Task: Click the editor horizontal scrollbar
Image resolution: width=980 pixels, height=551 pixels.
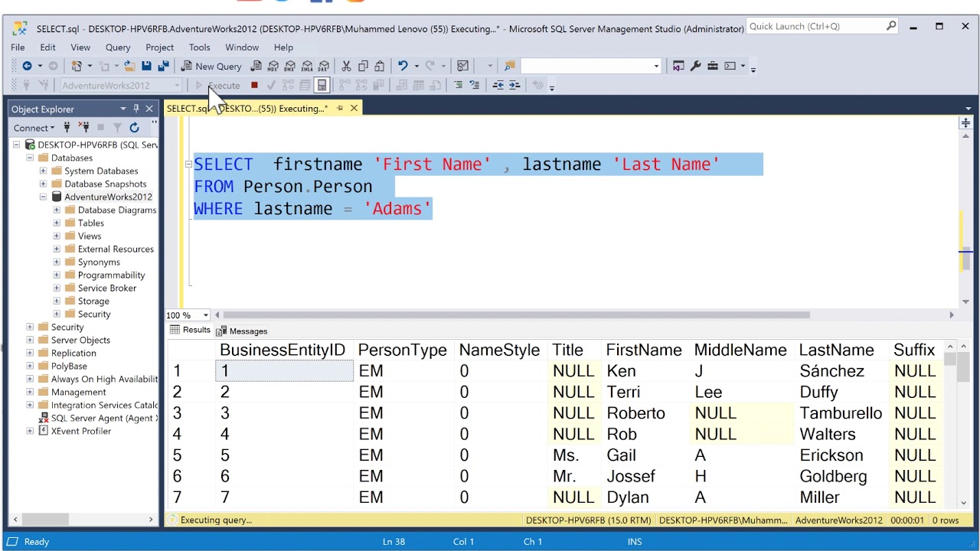Action: pos(516,315)
